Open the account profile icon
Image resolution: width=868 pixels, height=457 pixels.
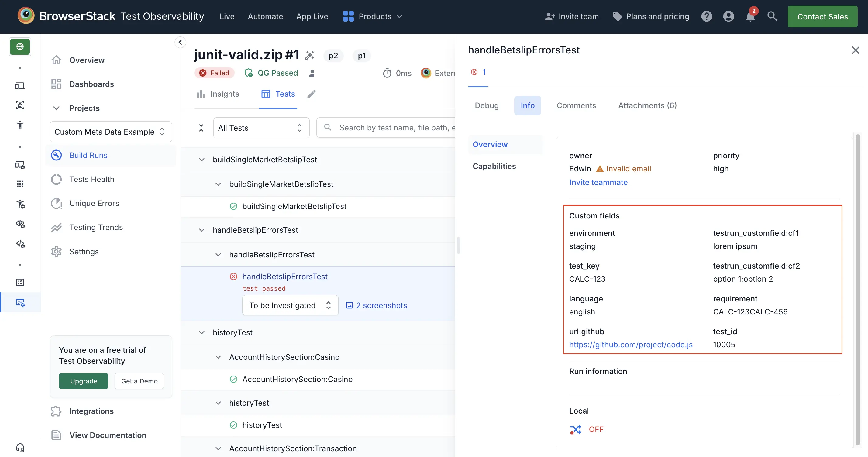[x=728, y=16]
